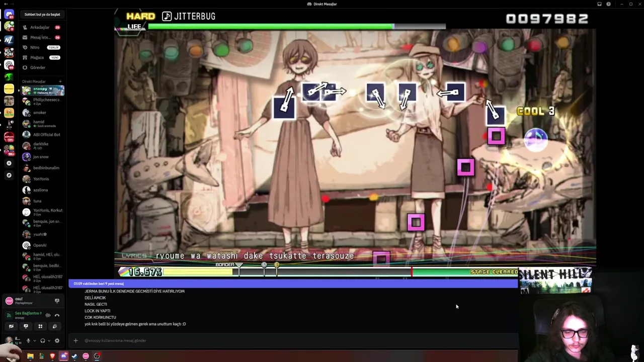The image size is (644, 362).
Task: Open the Görevler quests page
Action: (42, 67)
